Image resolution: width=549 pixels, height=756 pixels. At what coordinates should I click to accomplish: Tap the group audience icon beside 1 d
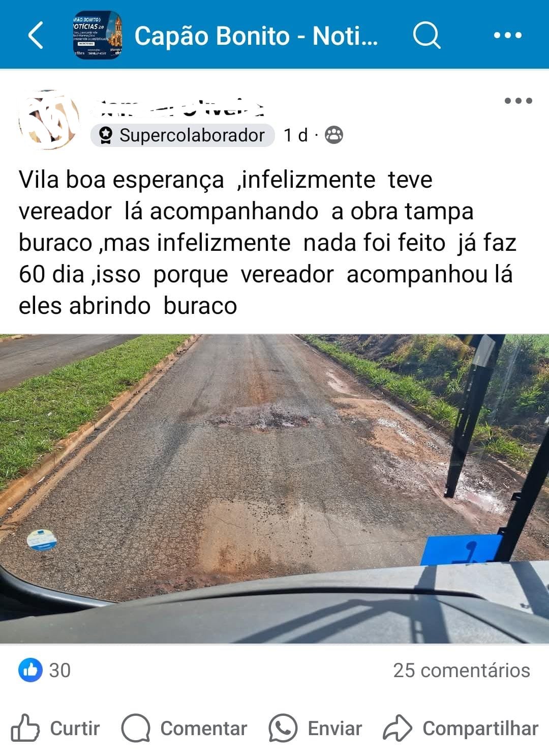coord(334,135)
